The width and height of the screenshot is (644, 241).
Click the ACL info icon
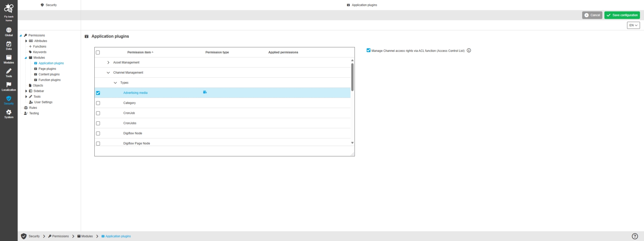(469, 50)
